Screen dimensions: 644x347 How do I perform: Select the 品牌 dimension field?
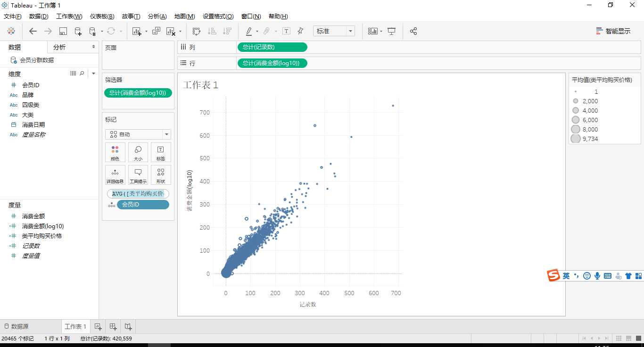28,95
